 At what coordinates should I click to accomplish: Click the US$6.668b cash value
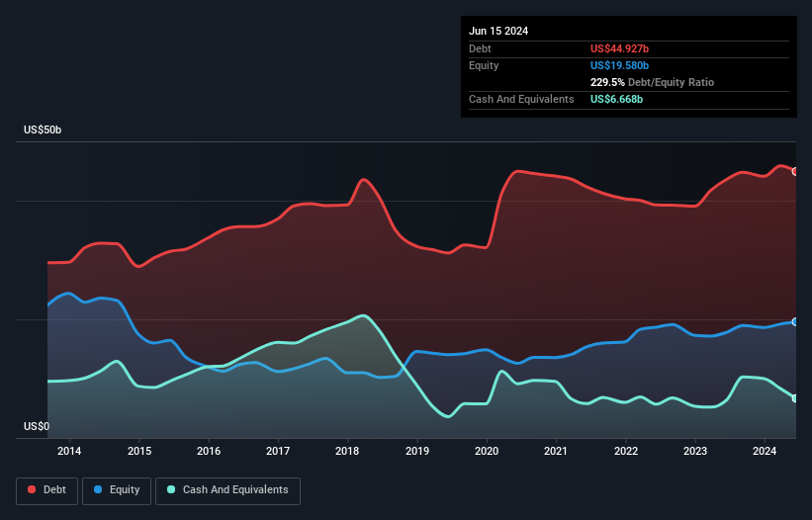[x=617, y=99]
